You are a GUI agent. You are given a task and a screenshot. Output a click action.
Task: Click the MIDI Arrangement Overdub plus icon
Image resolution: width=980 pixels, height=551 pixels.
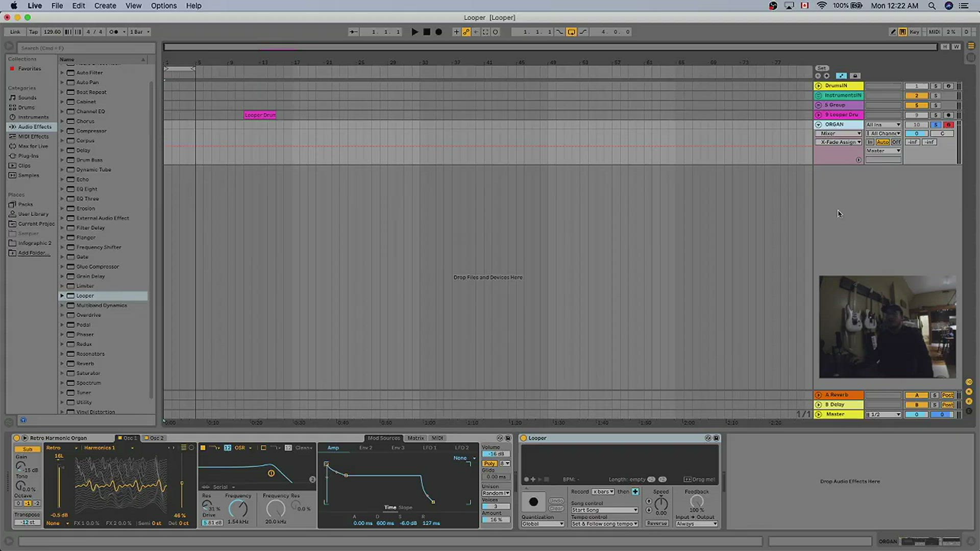[456, 32]
